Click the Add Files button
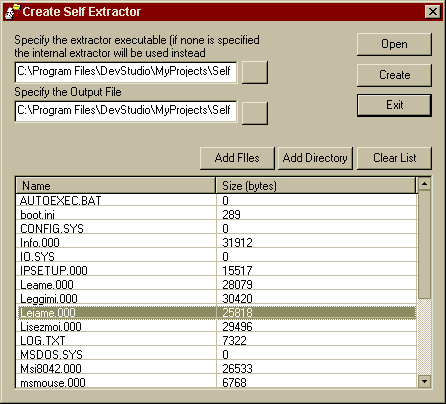446x404 pixels. 237,158
